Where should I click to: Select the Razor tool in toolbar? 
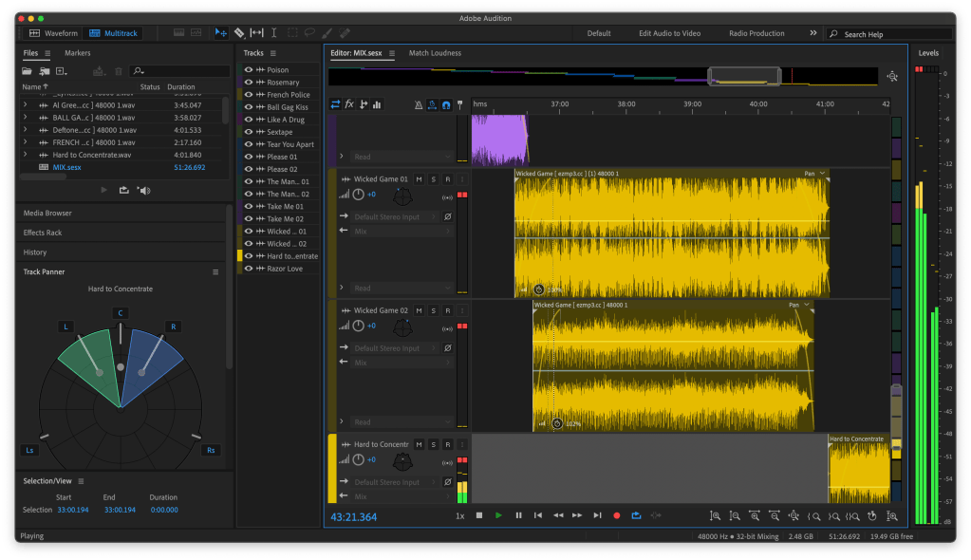click(239, 33)
